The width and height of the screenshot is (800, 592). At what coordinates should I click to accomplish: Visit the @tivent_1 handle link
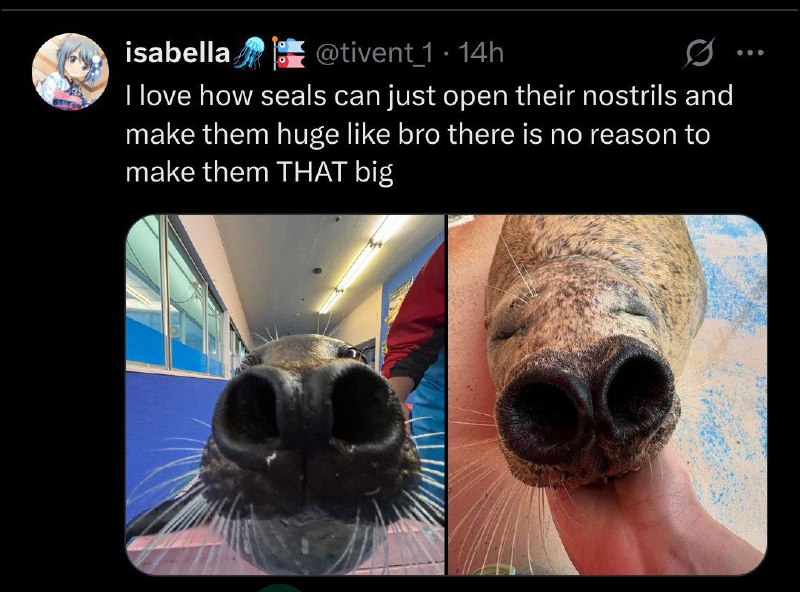click(373, 53)
